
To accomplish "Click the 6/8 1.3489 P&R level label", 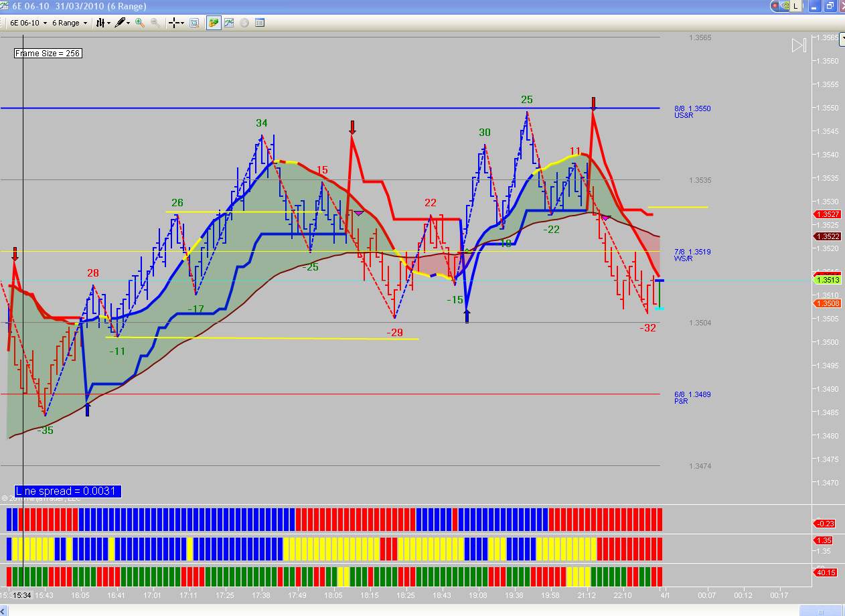I will click(692, 398).
